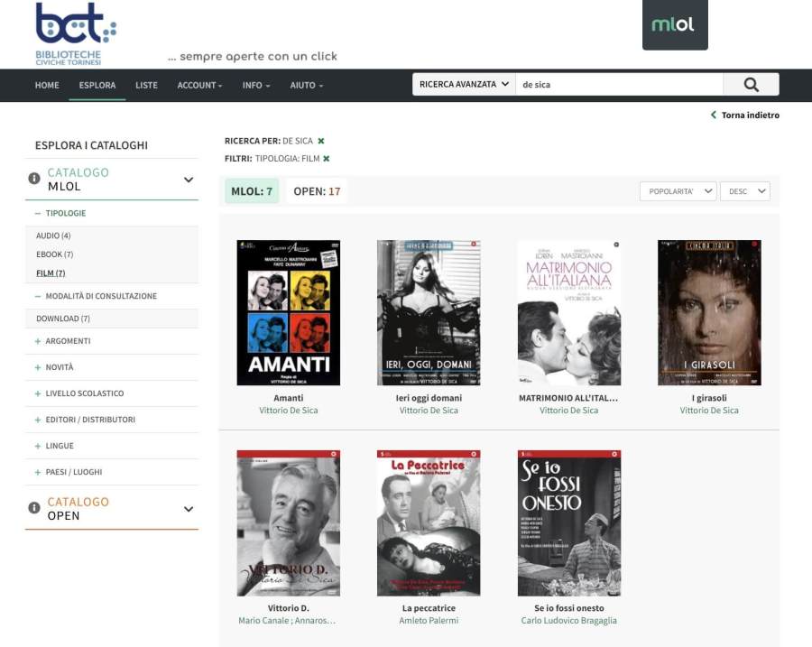Open the DESC order dropdown
The width and height of the screenshot is (812, 647).
(x=744, y=191)
